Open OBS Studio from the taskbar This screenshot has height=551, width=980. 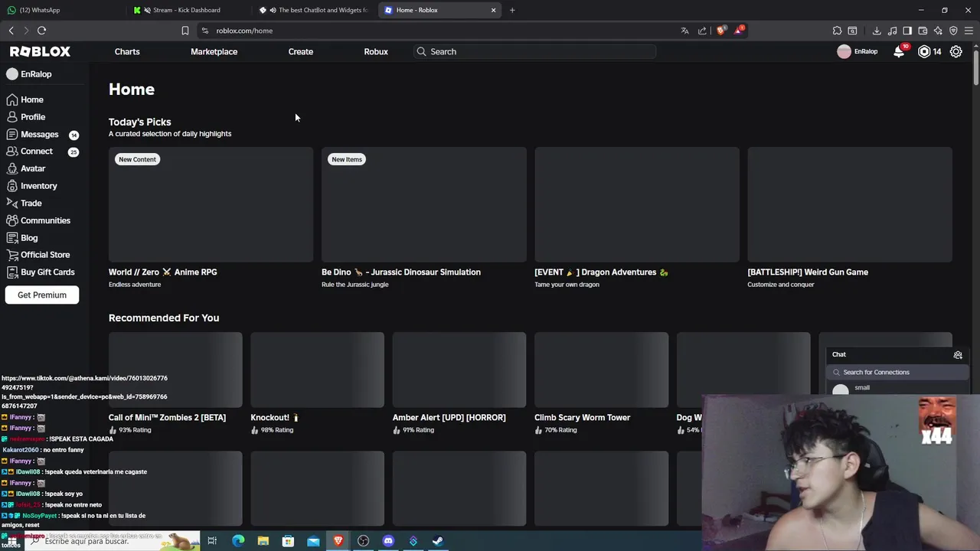click(x=363, y=541)
